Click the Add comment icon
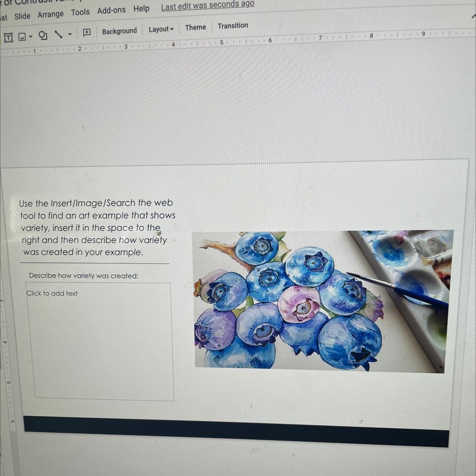The width and height of the screenshot is (476, 476). (x=87, y=32)
